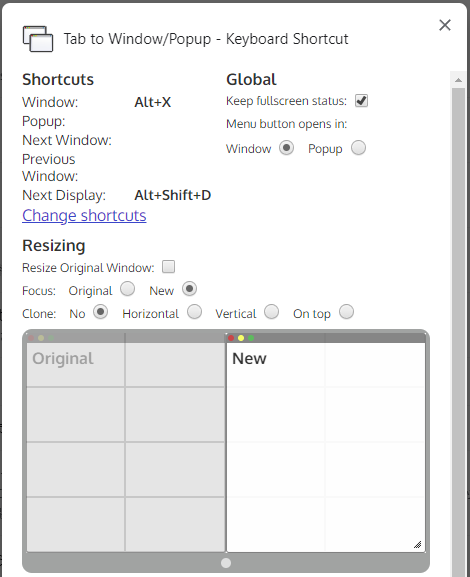Choose Vertical clone option
Screen dimensions: 470x577
[272, 312]
